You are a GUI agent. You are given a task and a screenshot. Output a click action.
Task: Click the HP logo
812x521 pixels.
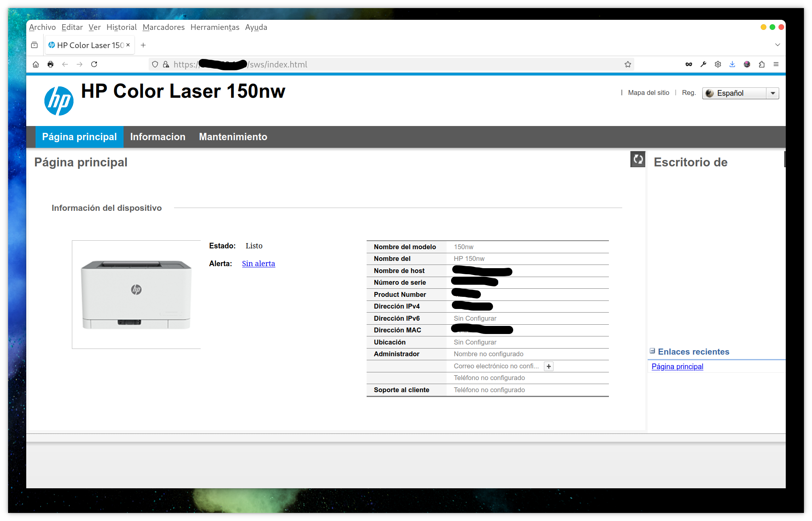click(59, 101)
